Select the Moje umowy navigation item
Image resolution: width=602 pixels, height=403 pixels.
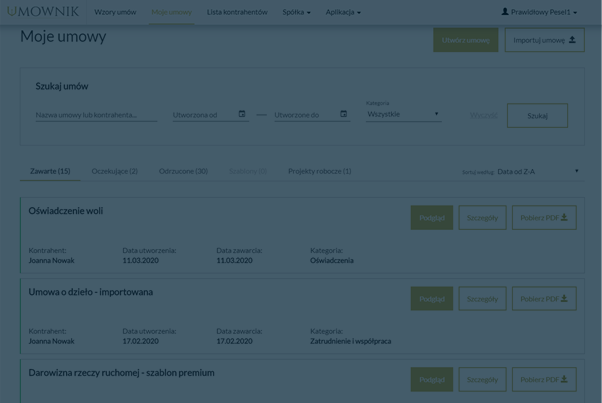(172, 12)
